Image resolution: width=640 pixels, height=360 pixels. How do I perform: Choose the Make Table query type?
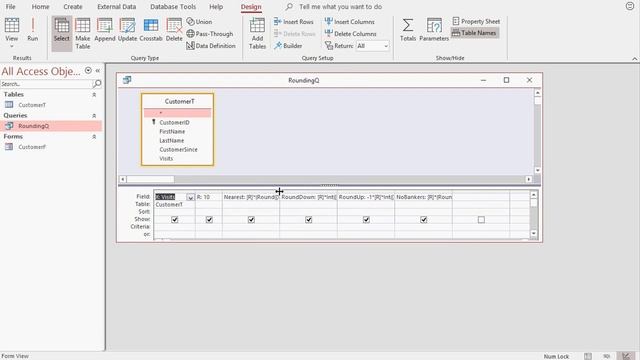pos(82,33)
